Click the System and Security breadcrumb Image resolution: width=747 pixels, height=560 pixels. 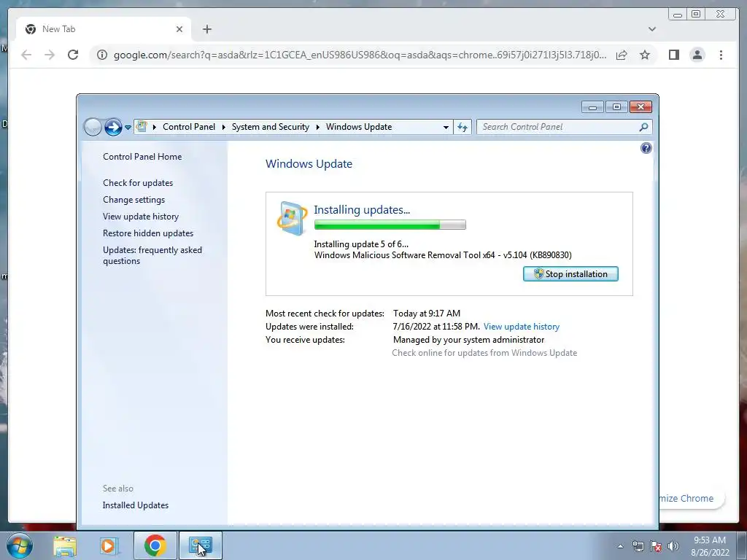coord(270,127)
